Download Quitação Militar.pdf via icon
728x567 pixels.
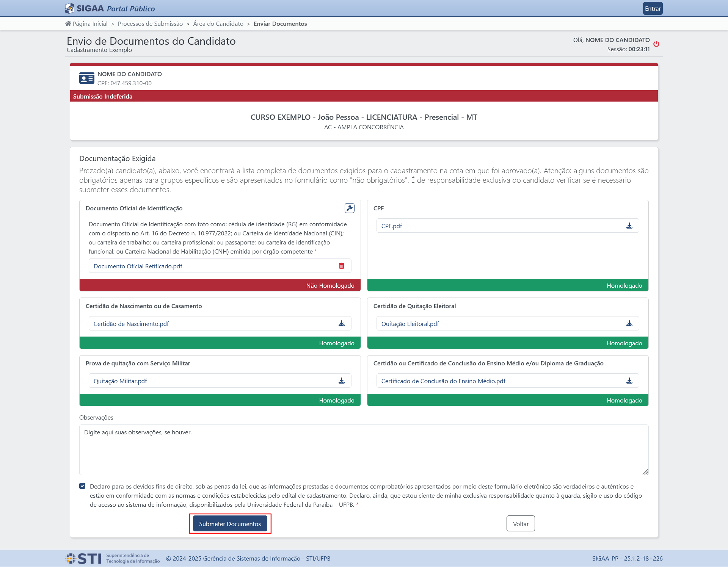coord(342,381)
